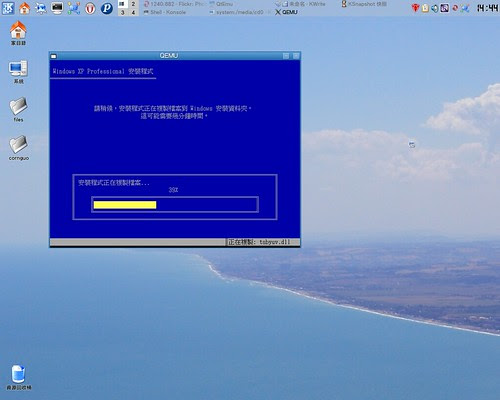Click the network launcher beside the terminal
The width and height of the screenshot is (500, 400).
74,8
